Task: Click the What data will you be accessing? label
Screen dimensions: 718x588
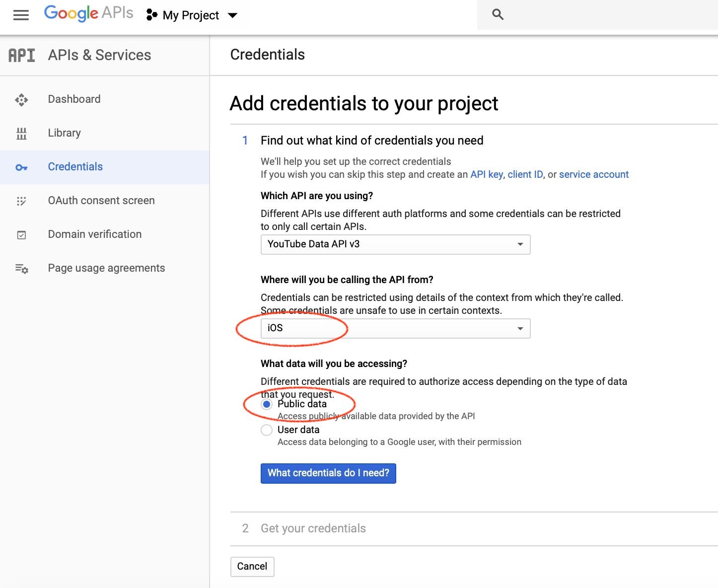Action: tap(334, 364)
